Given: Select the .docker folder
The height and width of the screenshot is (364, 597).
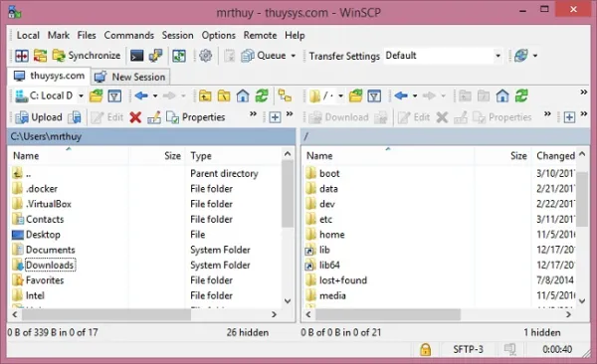Looking at the screenshot, I should coord(42,189).
